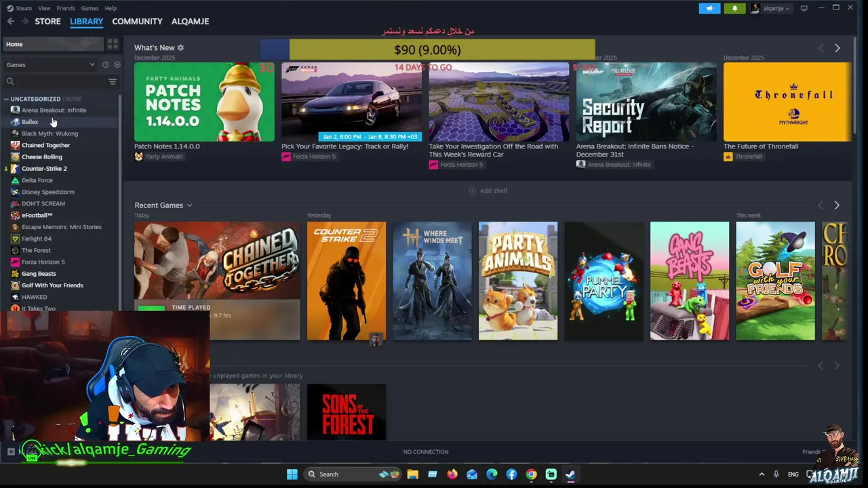The height and width of the screenshot is (488, 868).
Task: Select Ballex in the game list
Action: pyautogui.click(x=30, y=122)
